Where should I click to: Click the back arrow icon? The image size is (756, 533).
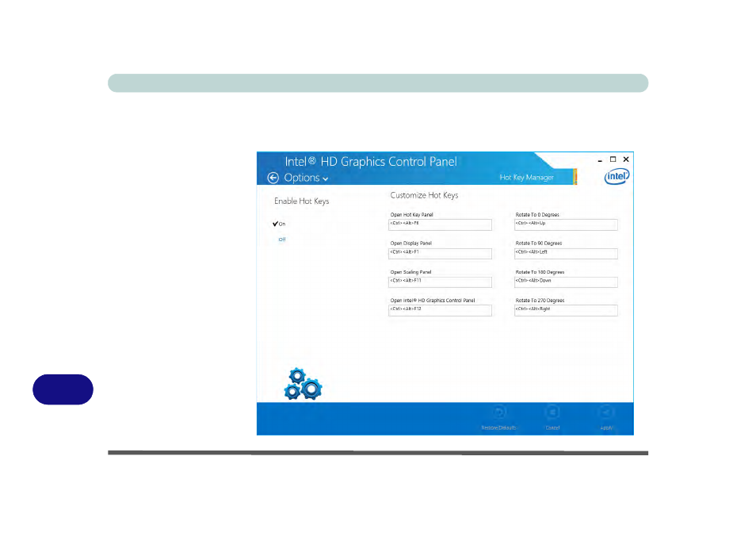click(x=273, y=178)
